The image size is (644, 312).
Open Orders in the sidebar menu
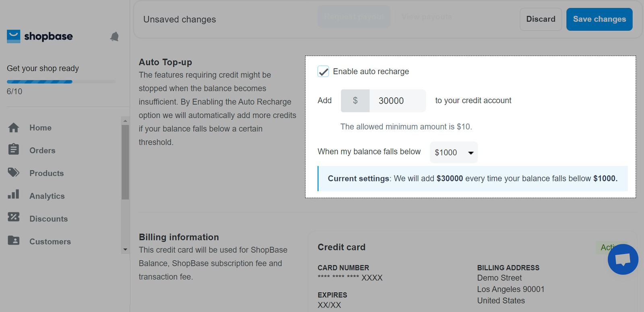coord(42,150)
